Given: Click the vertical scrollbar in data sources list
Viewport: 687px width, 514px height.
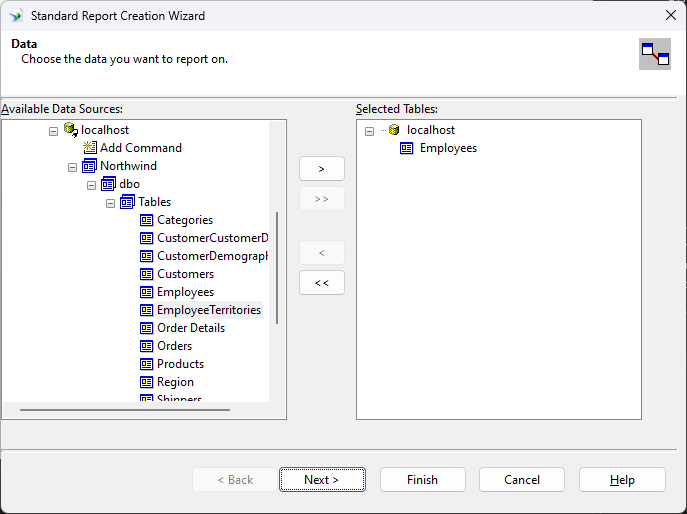Looking at the screenshot, I should pos(277,268).
